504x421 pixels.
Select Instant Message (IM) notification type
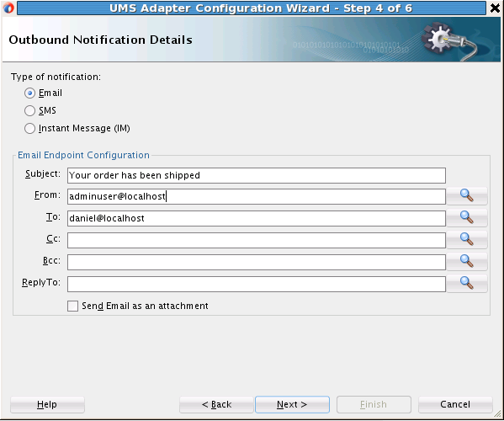coord(29,129)
